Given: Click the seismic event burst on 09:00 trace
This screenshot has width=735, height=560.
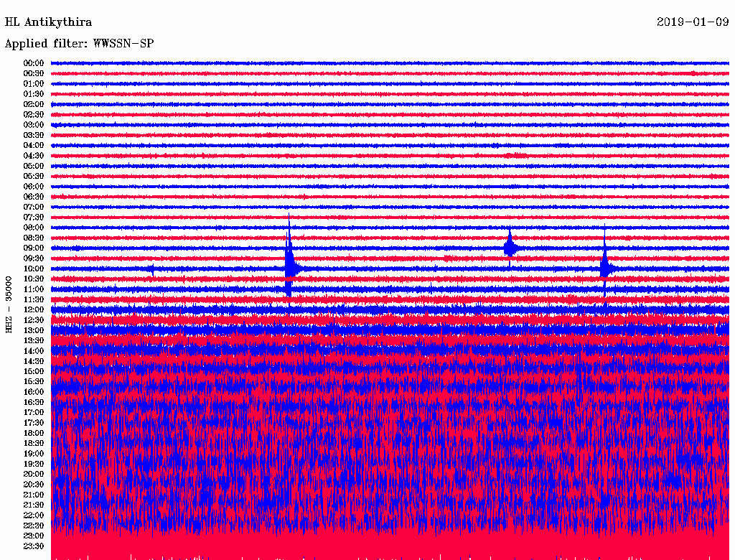Looking at the screenshot, I should click(x=510, y=247).
